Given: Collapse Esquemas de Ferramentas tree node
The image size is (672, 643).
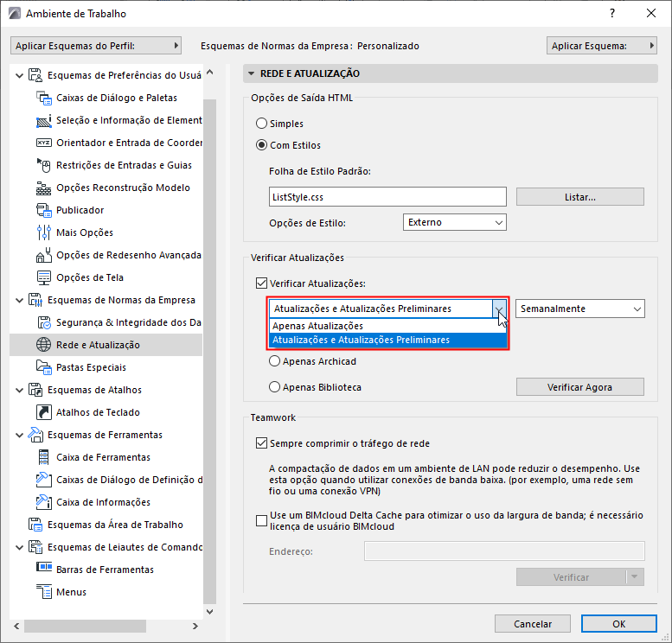Looking at the screenshot, I should click(x=19, y=436).
